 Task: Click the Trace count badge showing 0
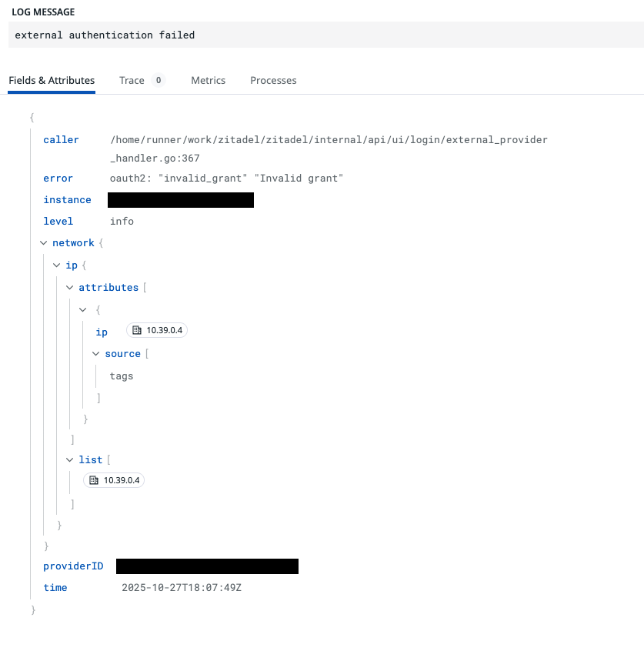pyautogui.click(x=158, y=80)
